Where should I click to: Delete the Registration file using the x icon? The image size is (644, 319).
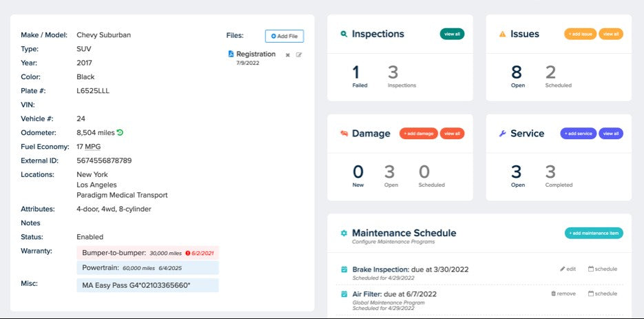[x=288, y=55]
